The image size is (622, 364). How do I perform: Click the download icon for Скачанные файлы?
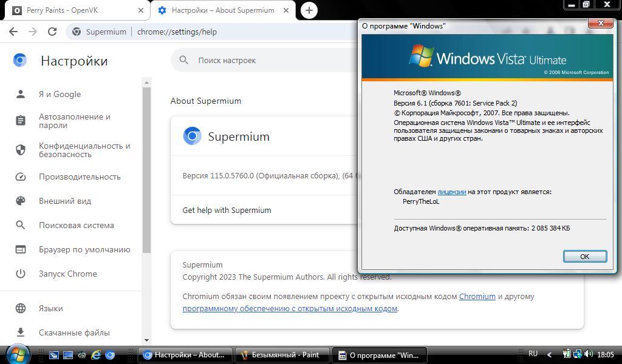21,332
